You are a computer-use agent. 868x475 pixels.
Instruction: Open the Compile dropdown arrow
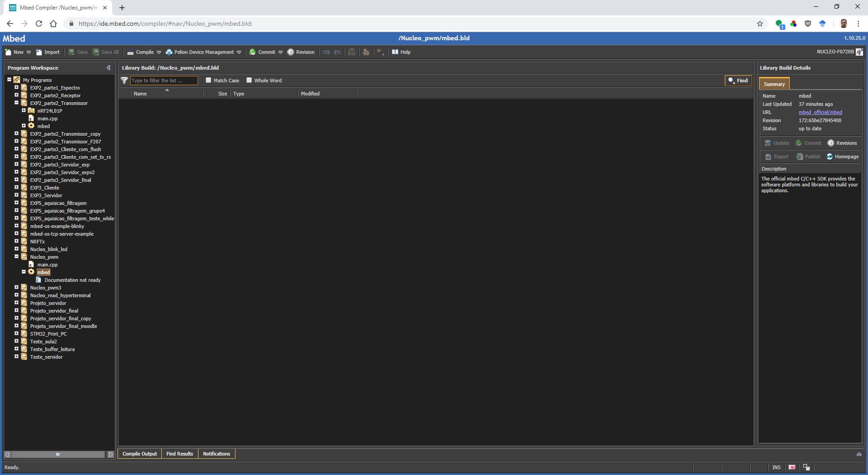[x=159, y=52]
